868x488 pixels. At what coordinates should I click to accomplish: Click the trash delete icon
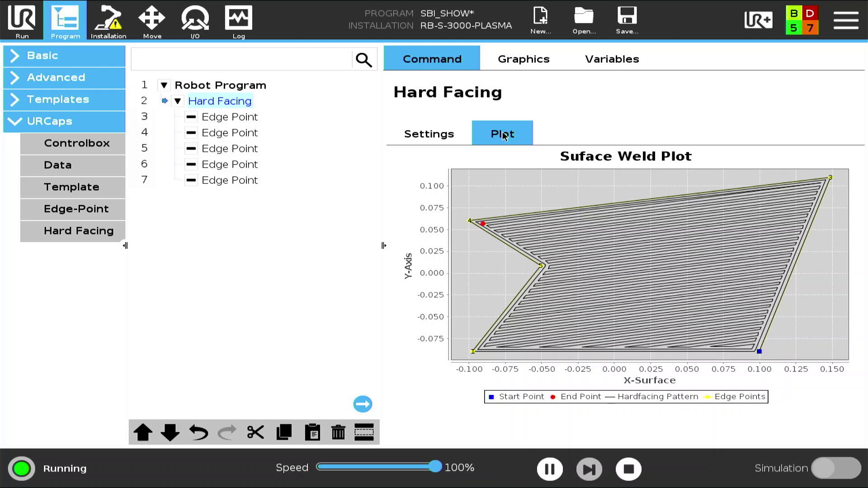click(x=338, y=432)
